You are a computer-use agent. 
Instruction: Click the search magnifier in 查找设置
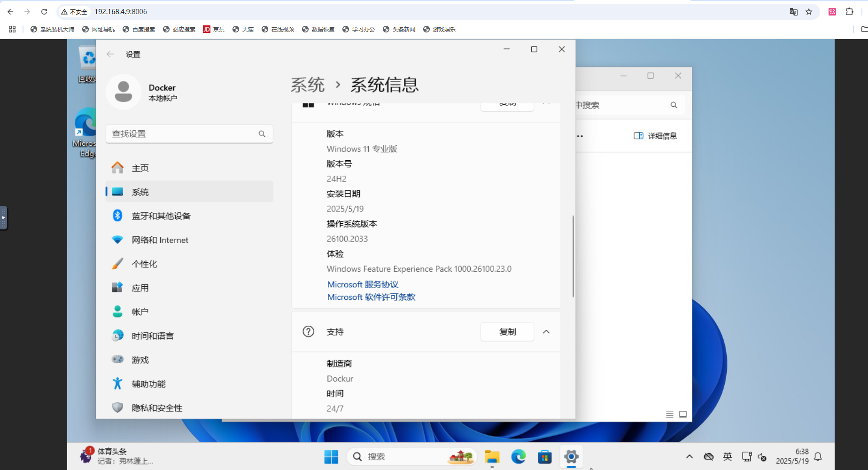262,134
